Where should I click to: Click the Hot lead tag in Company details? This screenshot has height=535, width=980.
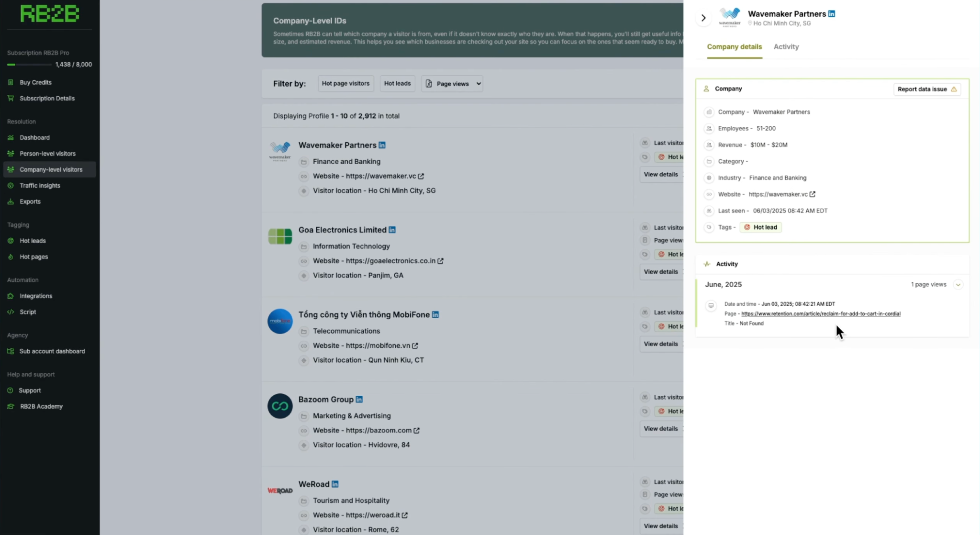coord(761,227)
